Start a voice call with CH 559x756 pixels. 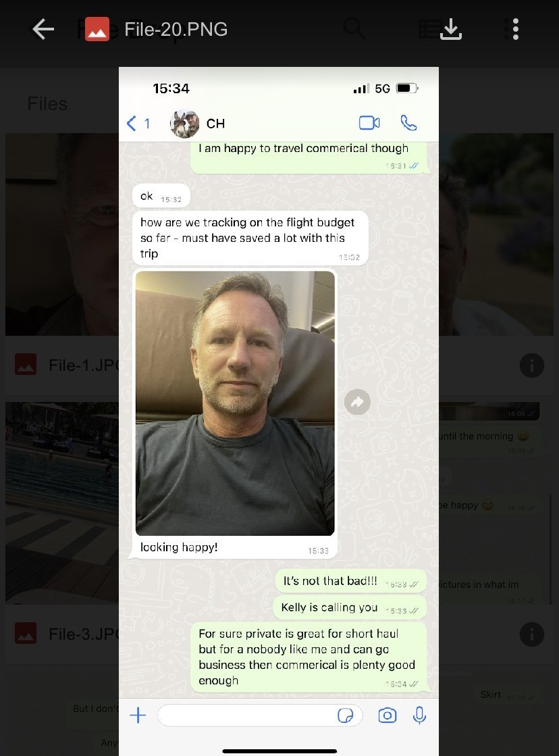408,123
